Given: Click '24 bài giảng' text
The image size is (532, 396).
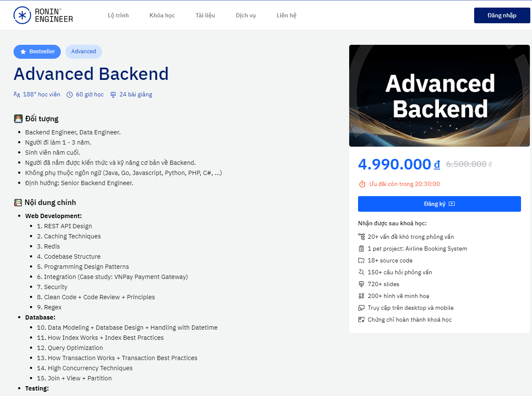Looking at the screenshot, I should click(x=136, y=95).
